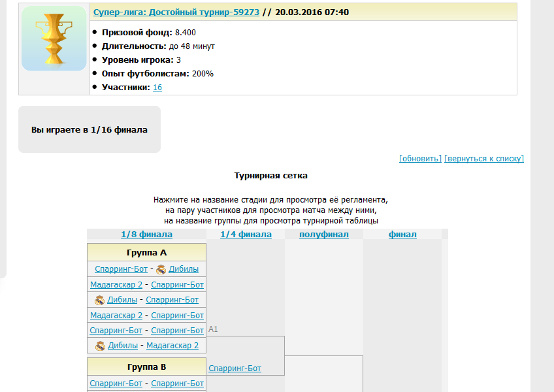Click club badge in Дибилы - Мадагаскар 2 match
This screenshot has width=554, height=392.
(100, 346)
